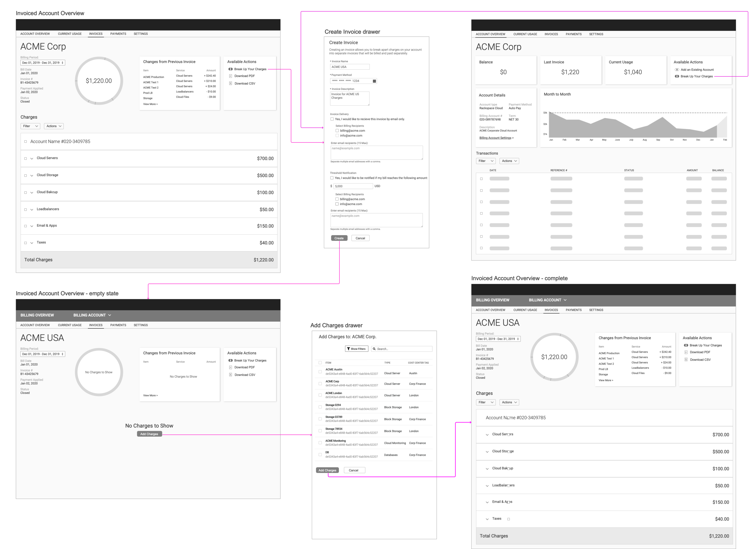Open PAYMENTS tab in ACME Corp invoice panel
This screenshot has height=549, width=756.
click(x=118, y=34)
